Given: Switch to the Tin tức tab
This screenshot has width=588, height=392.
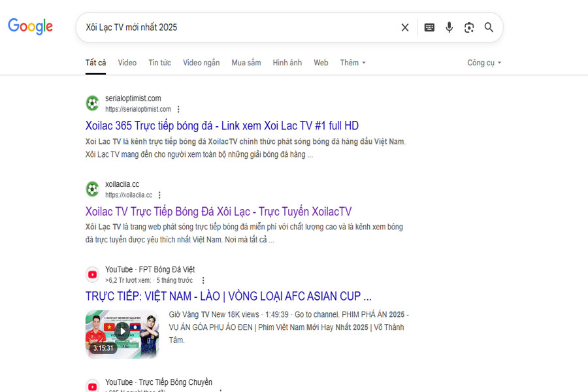Looking at the screenshot, I should [x=159, y=63].
